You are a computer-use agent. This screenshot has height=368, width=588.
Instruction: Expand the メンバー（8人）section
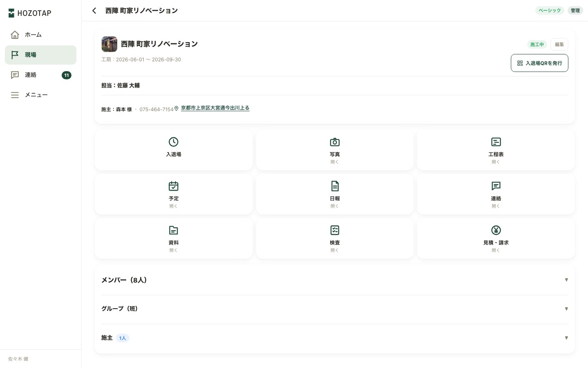coord(335,280)
